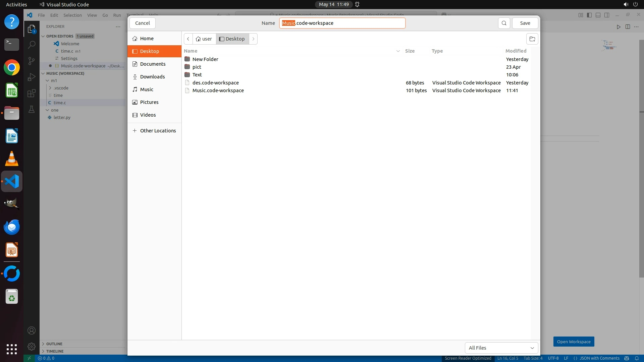Click the search icon in save dialog
Image resolution: width=644 pixels, height=362 pixels.
[504, 23]
